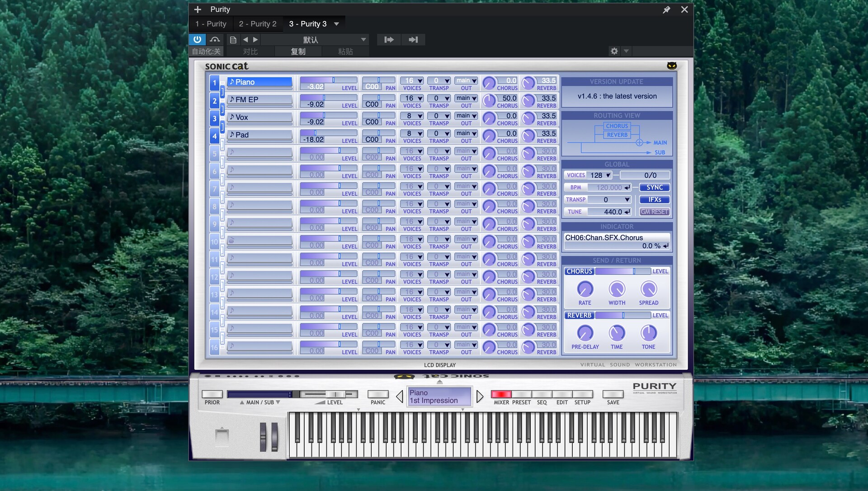The width and height of the screenshot is (868, 491).
Task: Click the Chorus knob for channel 1
Action: click(x=489, y=83)
